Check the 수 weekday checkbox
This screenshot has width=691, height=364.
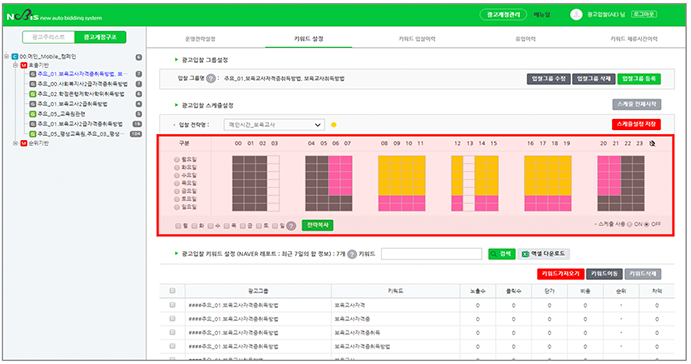point(211,226)
